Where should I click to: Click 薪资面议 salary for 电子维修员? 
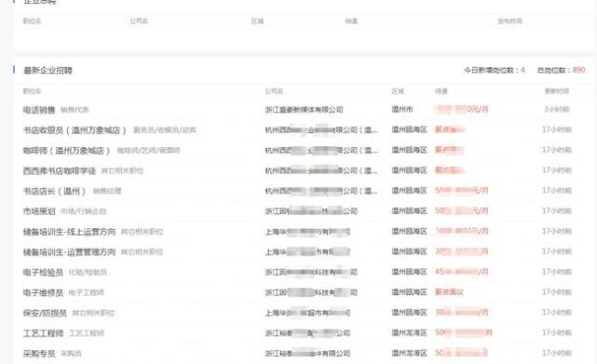click(x=449, y=292)
